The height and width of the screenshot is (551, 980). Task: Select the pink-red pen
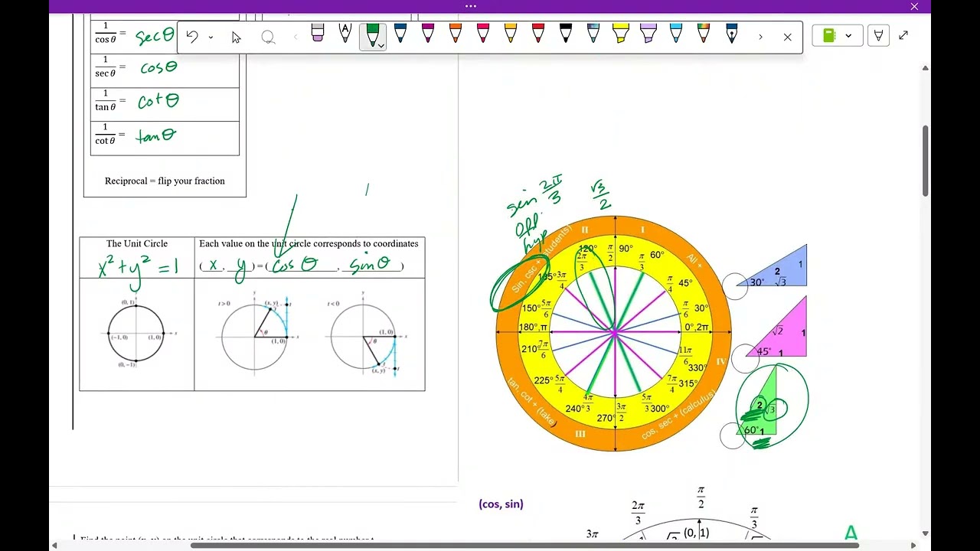coord(482,34)
